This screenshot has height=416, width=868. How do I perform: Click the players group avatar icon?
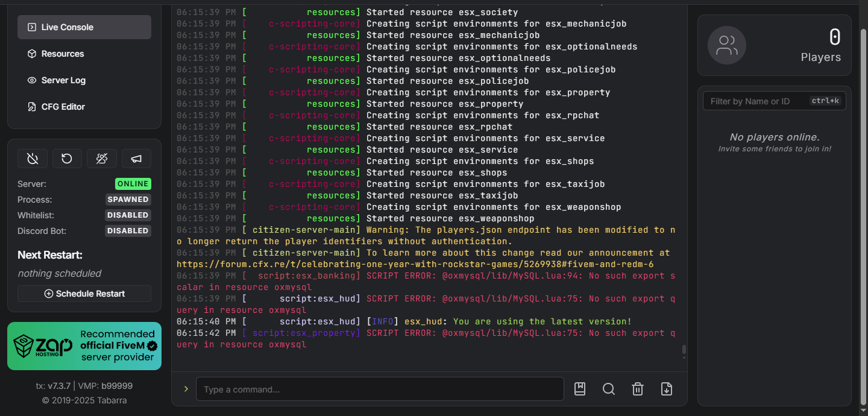coord(726,45)
